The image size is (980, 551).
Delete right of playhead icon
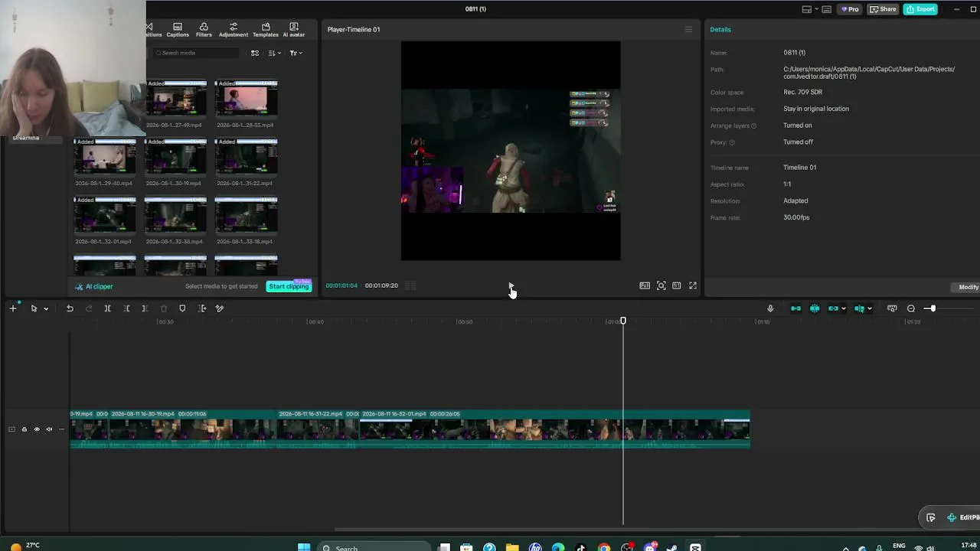(145, 308)
